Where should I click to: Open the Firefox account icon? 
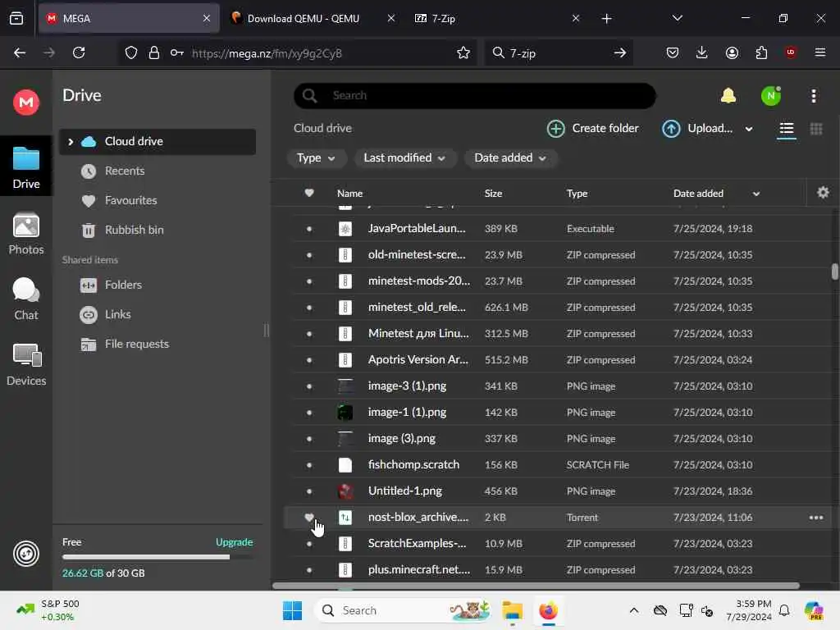[731, 52]
